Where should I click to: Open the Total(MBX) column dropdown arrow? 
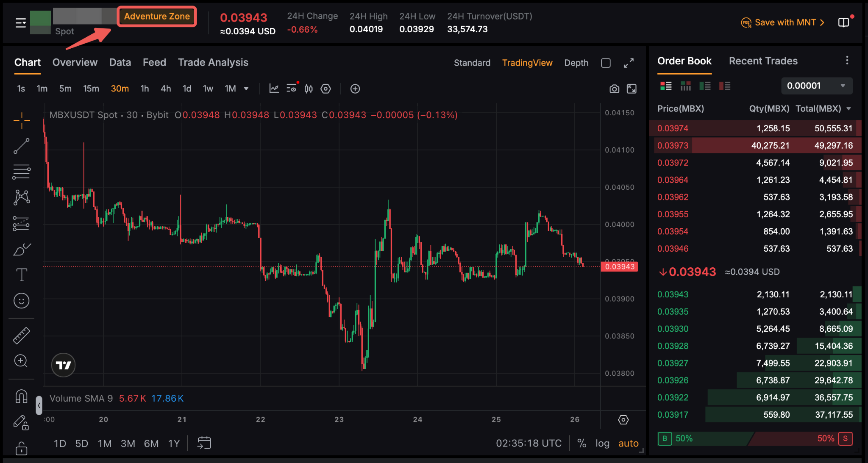point(849,109)
